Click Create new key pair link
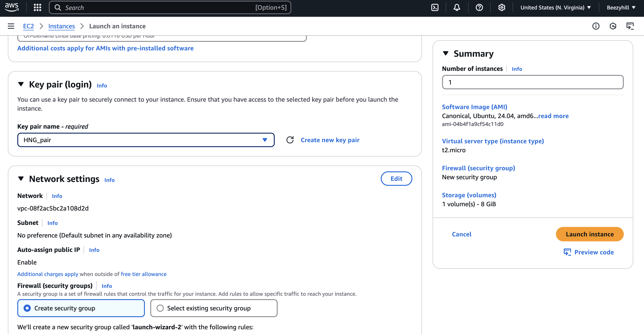644x334 pixels. click(330, 140)
